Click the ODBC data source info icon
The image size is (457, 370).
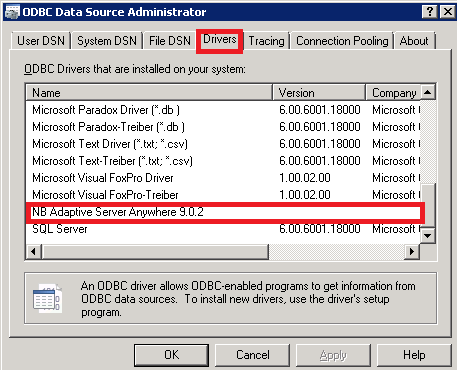tap(47, 298)
